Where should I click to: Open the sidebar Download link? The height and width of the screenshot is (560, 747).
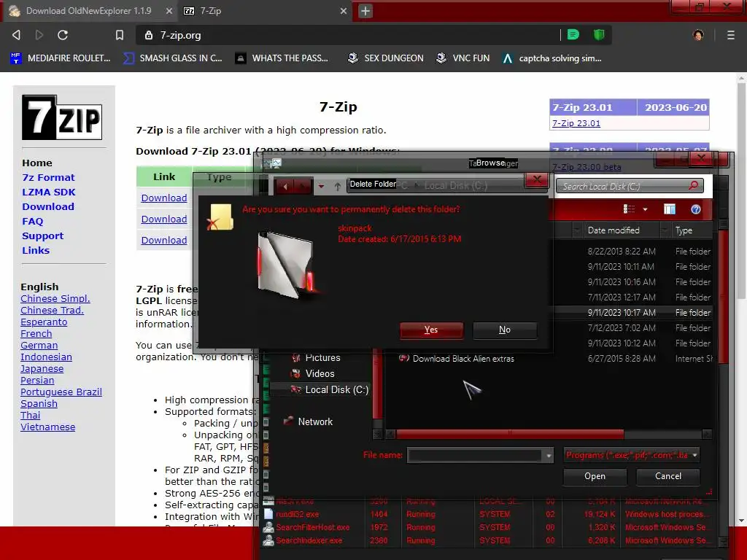pos(48,206)
